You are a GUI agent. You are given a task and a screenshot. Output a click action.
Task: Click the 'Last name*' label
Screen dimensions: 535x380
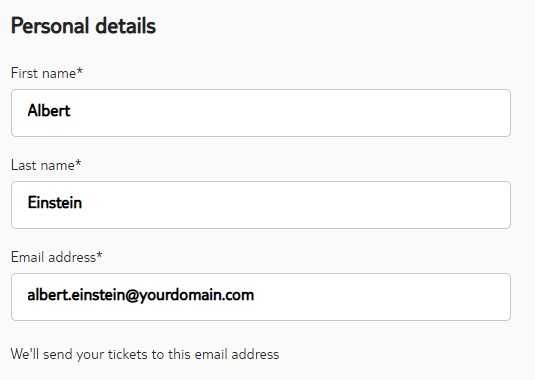[x=46, y=165]
